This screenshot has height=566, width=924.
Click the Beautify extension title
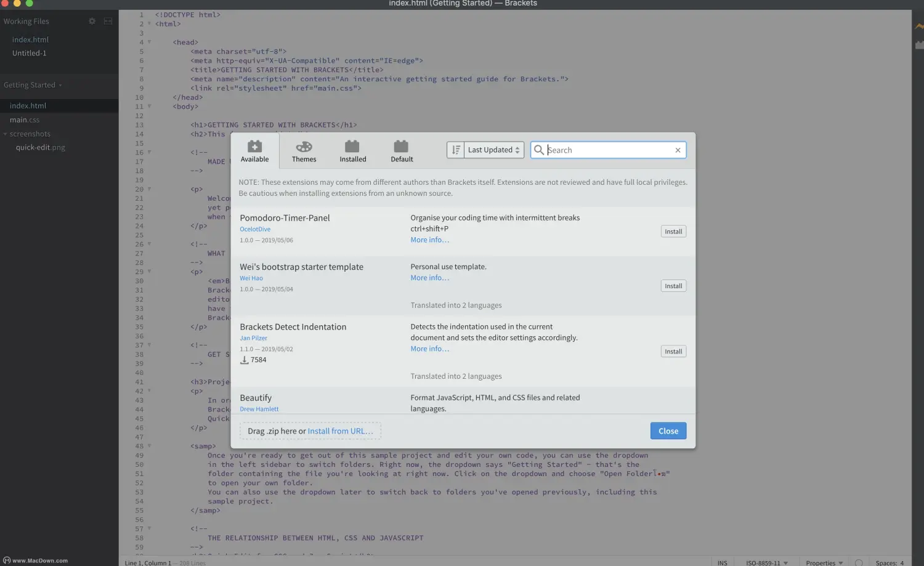pyautogui.click(x=256, y=398)
